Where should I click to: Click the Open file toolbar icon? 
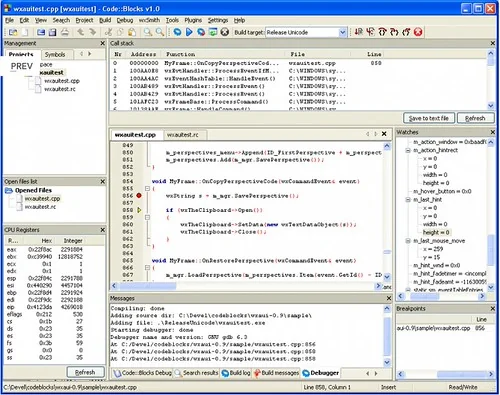(x=13, y=32)
